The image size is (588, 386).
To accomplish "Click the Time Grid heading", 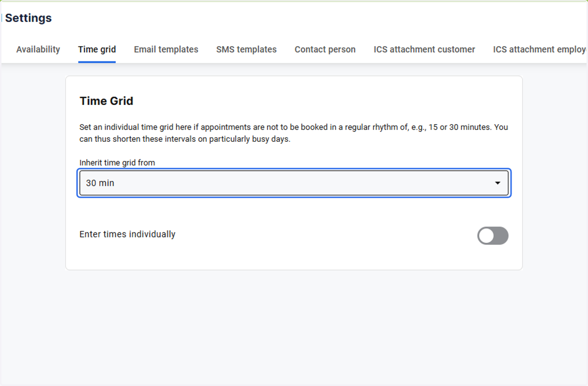I will (x=106, y=101).
